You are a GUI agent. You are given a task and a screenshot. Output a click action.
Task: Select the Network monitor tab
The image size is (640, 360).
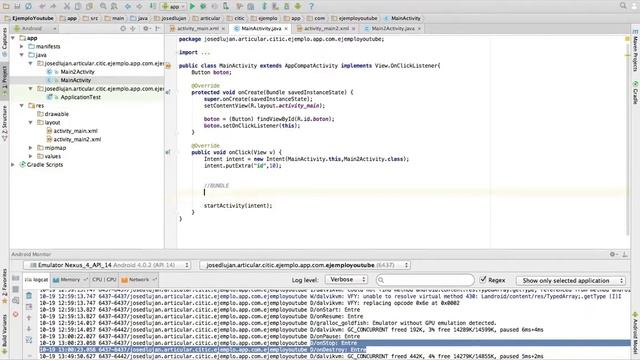click(x=138, y=280)
